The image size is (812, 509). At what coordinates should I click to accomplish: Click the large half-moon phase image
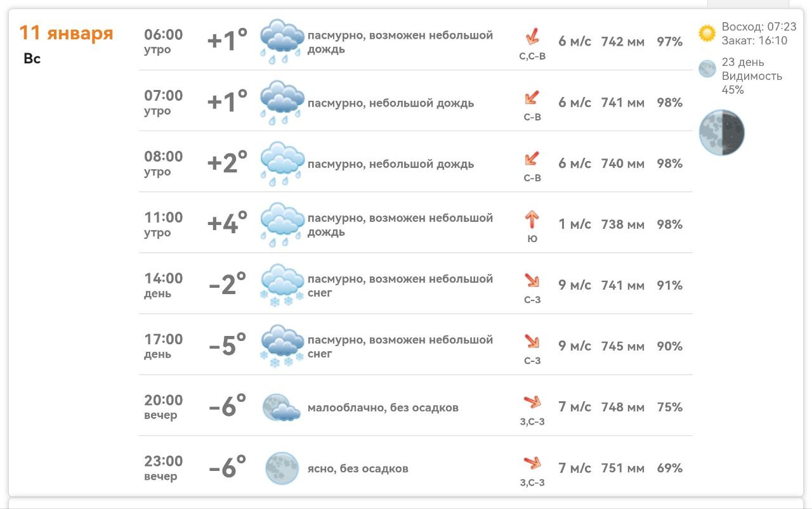[x=722, y=133]
